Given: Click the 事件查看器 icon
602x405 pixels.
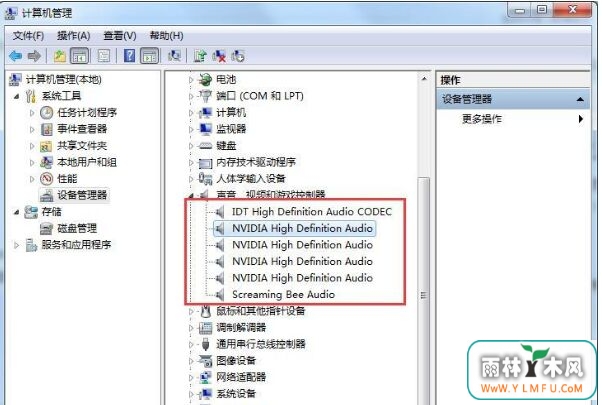Looking at the screenshot, I should point(47,129).
